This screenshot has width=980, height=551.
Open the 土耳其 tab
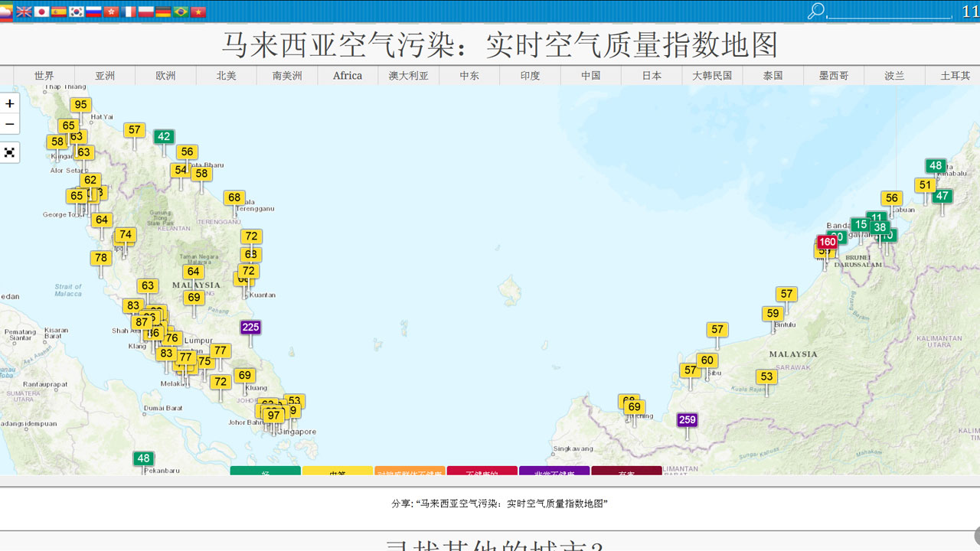(955, 75)
